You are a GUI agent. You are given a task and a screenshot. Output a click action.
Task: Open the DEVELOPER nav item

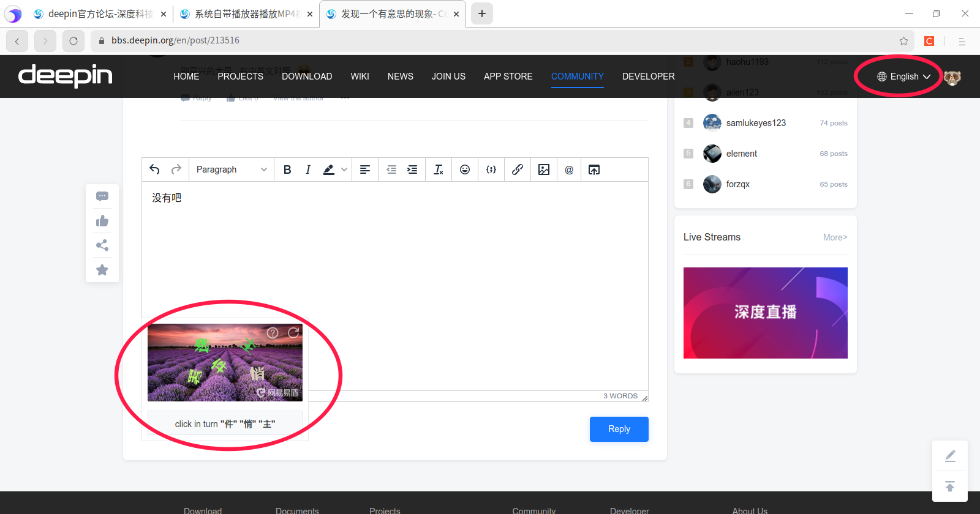[649, 76]
